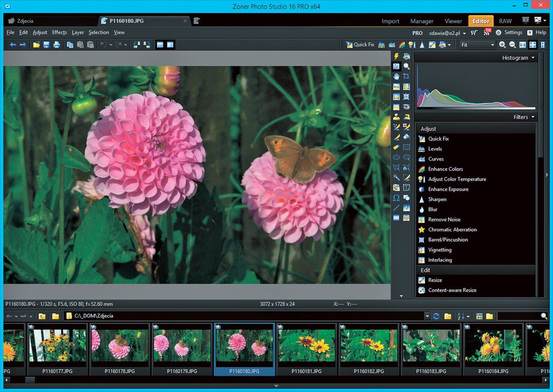The width and height of the screenshot is (553, 392).
Task: Click the Zoom In magnifier icon
Action: point(502,44)
